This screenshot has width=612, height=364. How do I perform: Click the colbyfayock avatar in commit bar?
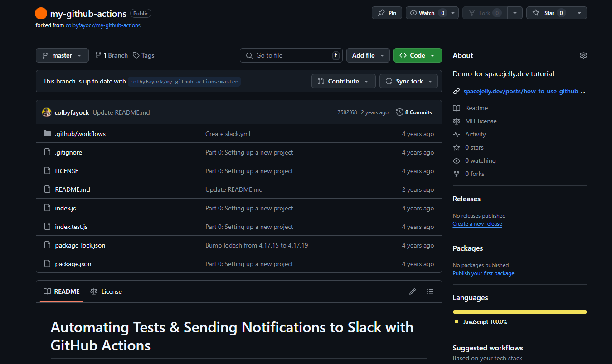click(x=47, y=112)
